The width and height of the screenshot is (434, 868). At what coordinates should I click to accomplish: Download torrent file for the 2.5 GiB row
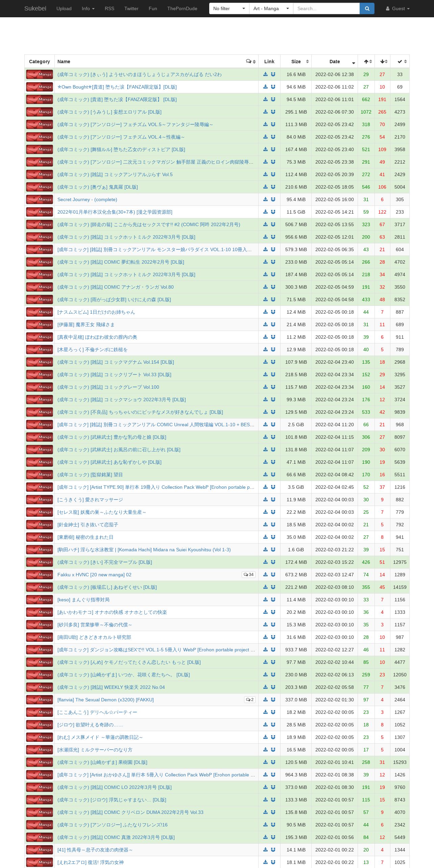[x=265, y=425]
